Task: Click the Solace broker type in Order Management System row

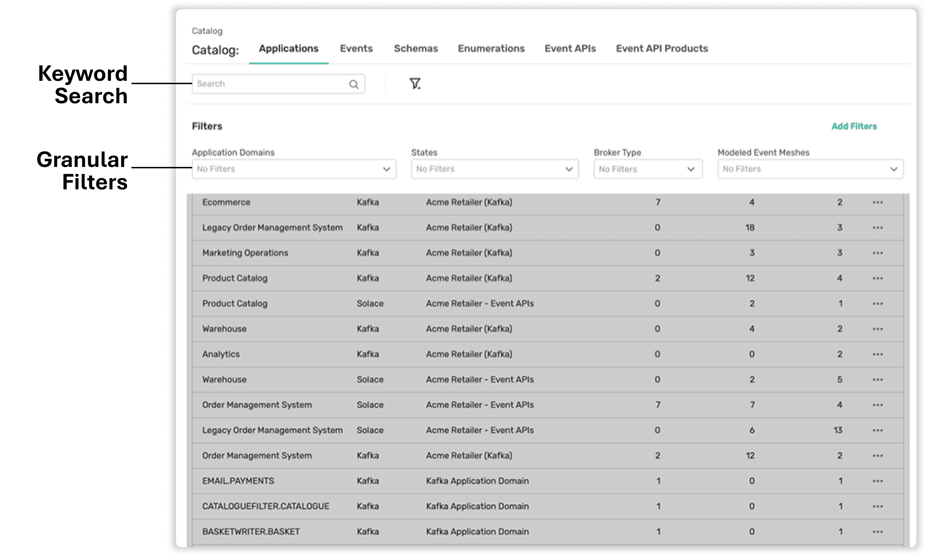Action: pos(369,405)
